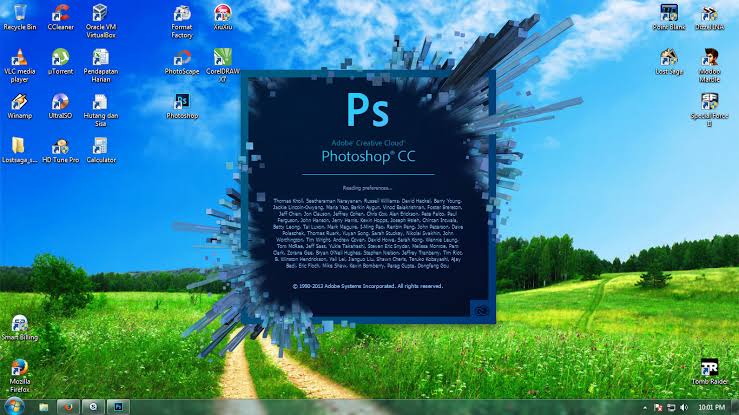Open the Action Center flag icon
The image size is (739, 415).
coord(658,407)
